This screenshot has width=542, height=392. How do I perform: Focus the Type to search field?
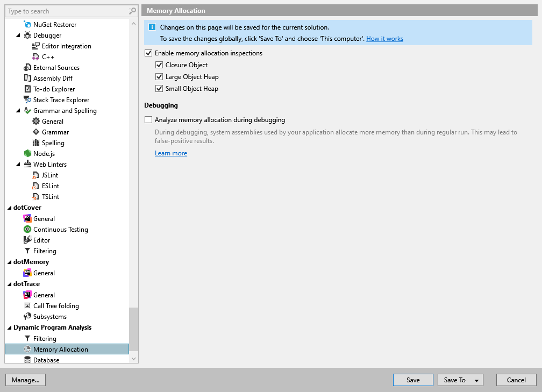67,11
